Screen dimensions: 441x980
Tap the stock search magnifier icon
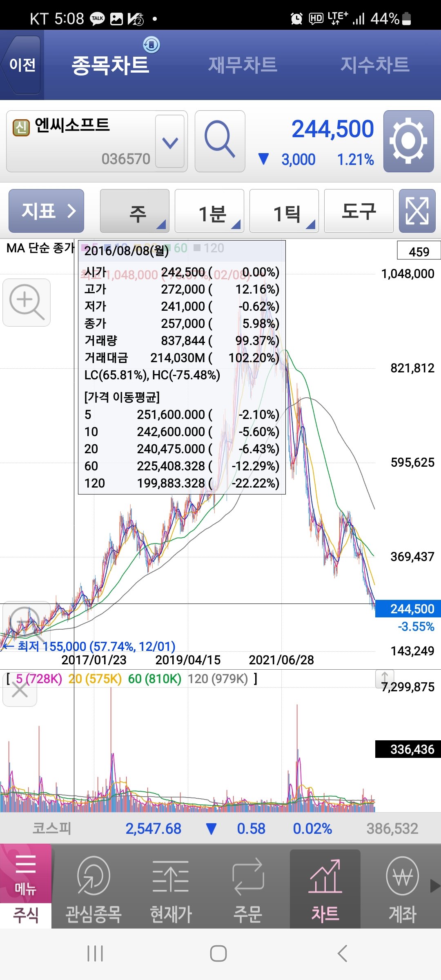point(220,141)
